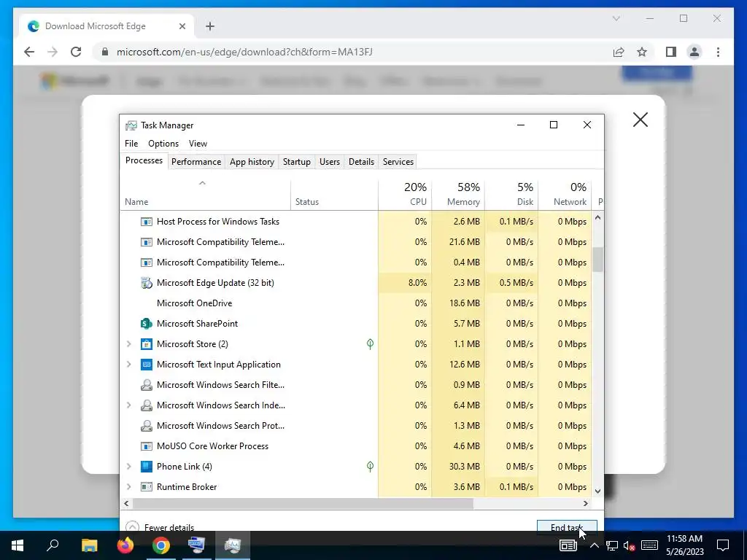Open Chrome side panel icon

point(671,52)
